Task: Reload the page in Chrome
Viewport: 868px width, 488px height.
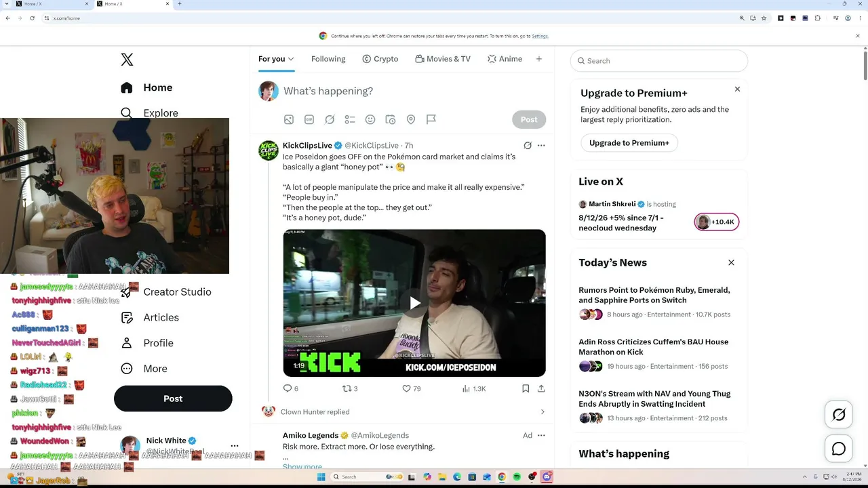Action: (x=32, y=18)
